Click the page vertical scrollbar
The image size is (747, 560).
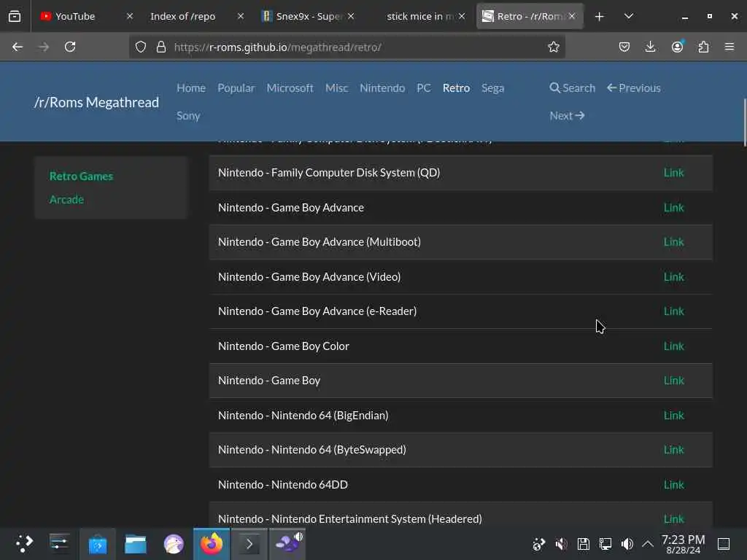click(744, 122)
